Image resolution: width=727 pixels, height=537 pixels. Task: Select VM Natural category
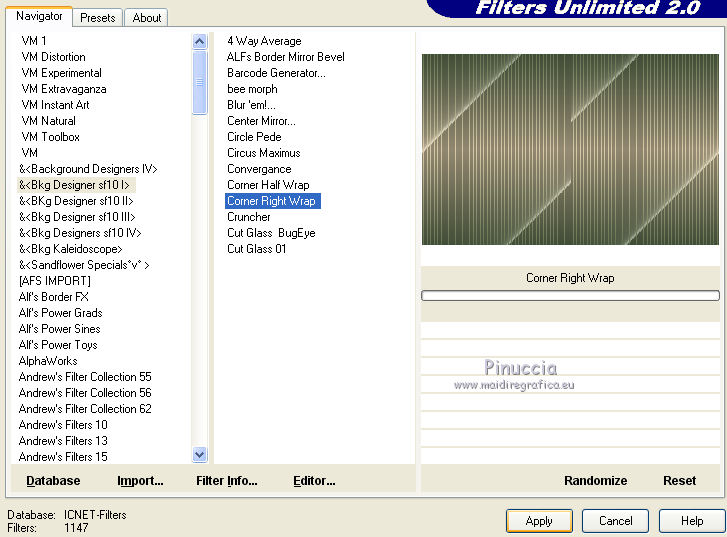pyautogui.click(x=48, y=121)
